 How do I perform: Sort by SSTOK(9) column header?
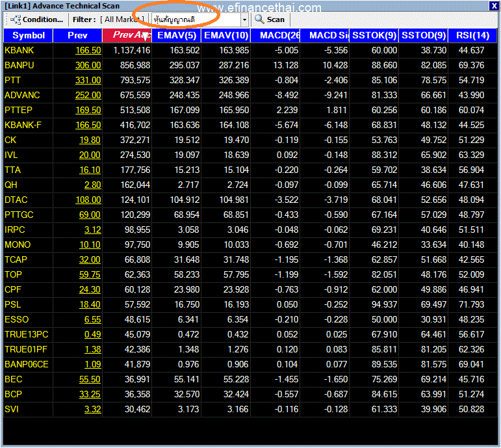point(374,35)
